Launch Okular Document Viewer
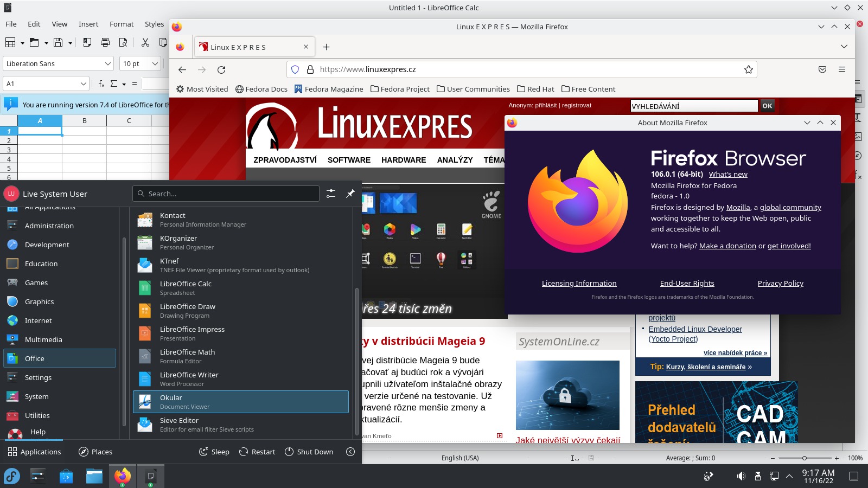This screenshot has width=868, height=488. [x=241, y=402]
